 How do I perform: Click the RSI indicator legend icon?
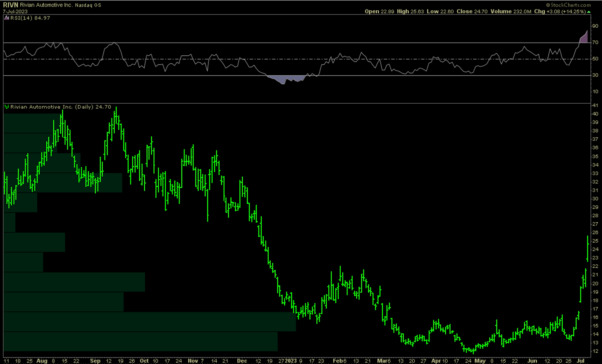pyautogui.click(x=6, y=18)
